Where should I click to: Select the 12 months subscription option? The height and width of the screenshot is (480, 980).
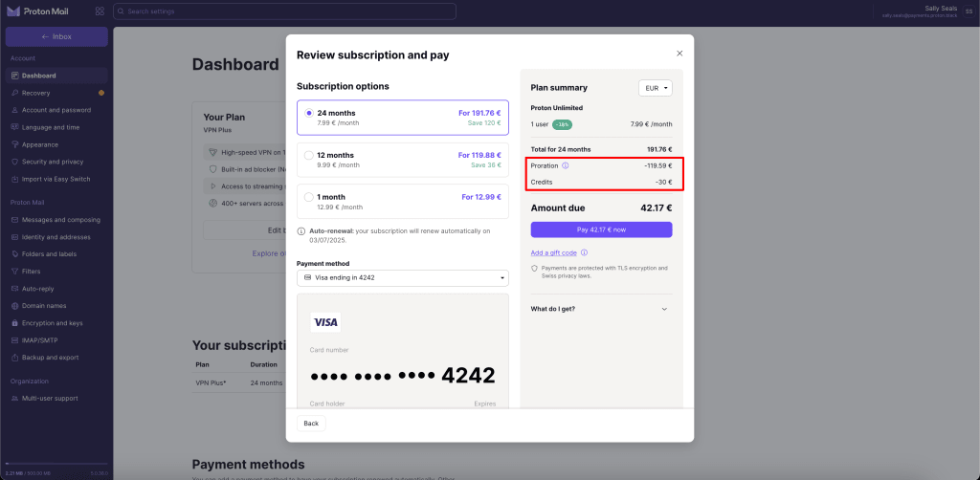[403, 160]
